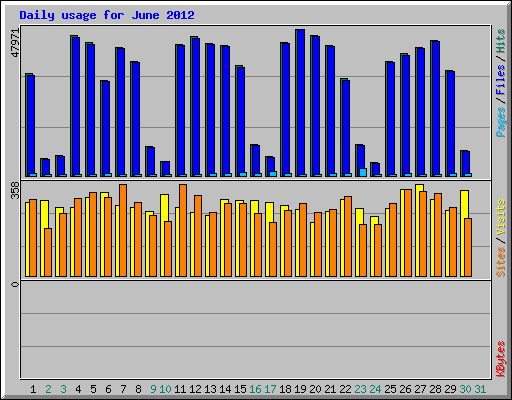512x400 pixels.
Task: Click the orange sites bar for day 20
Action: tap(318, 244)
